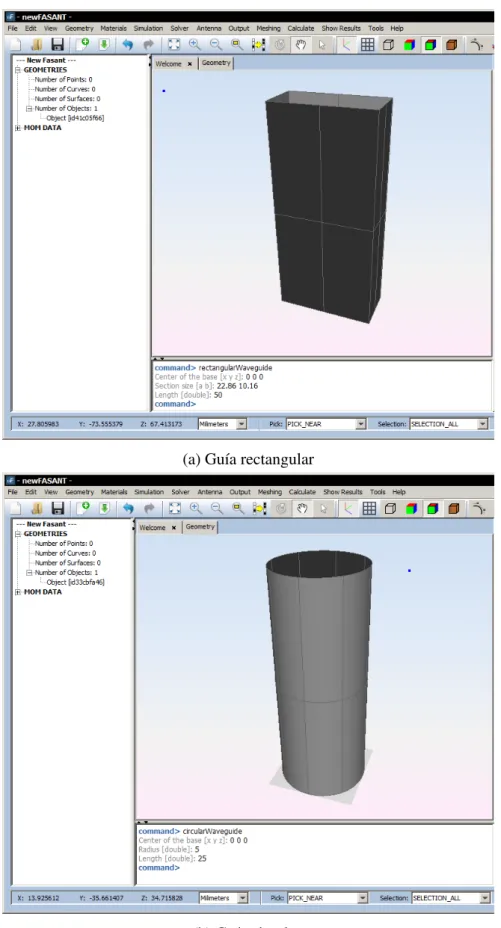Close Welcome tab in rectangular waveguide window
Screen dimensions: 501x928
point(190,63)
